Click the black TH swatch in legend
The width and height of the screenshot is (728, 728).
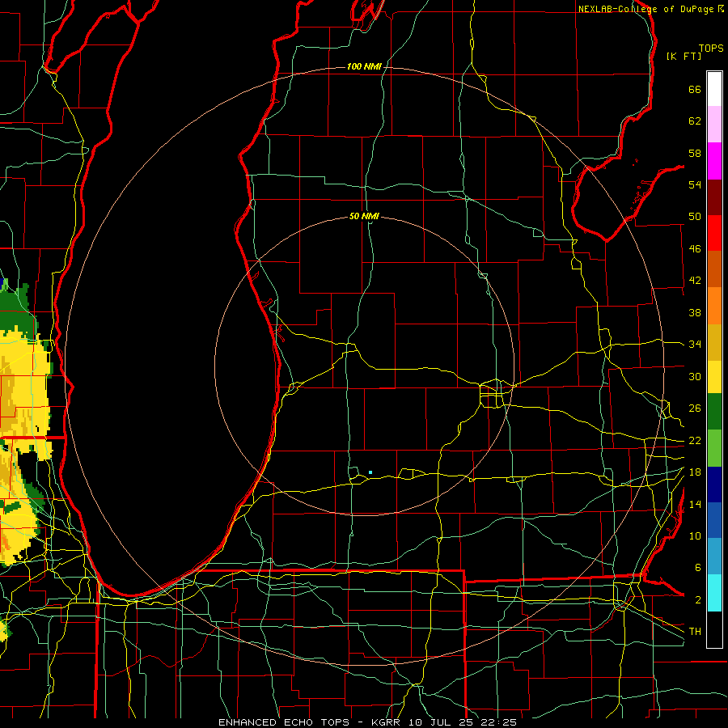[x=714, y=629]
